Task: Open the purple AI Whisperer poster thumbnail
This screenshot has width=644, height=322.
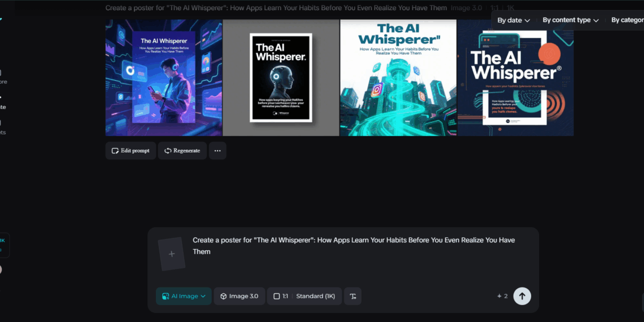Action: click(x=164, y=77)
